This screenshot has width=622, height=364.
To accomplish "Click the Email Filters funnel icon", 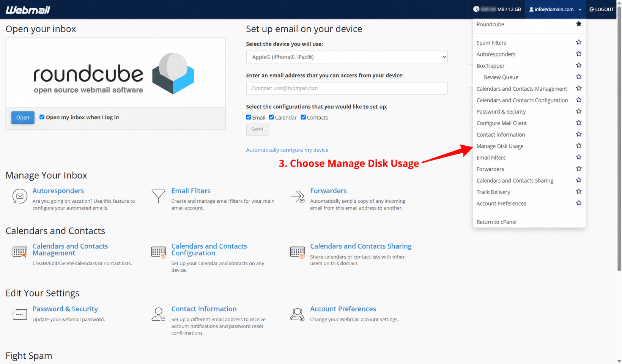I will pyautogui.click(x=158, y=195).
